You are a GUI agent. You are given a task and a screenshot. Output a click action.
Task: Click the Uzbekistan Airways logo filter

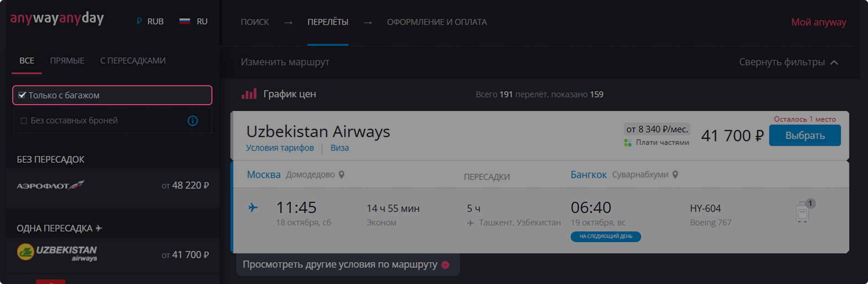coord(57,252)
